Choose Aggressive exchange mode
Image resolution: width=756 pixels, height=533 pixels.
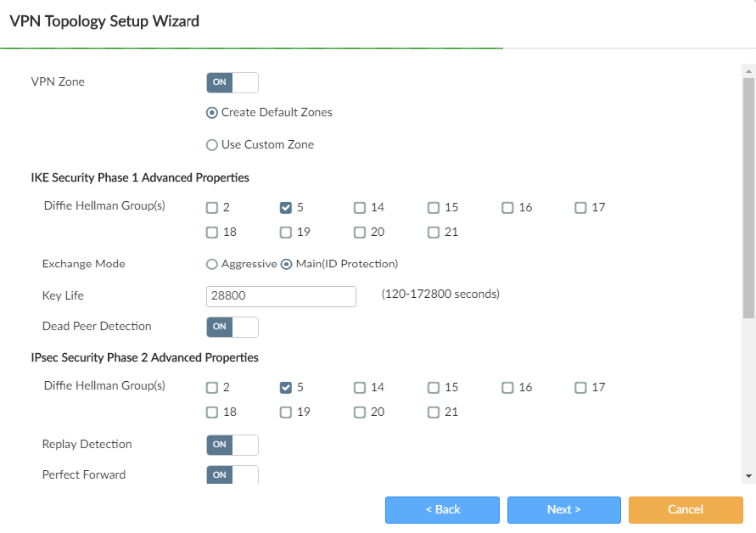(211, 264)
